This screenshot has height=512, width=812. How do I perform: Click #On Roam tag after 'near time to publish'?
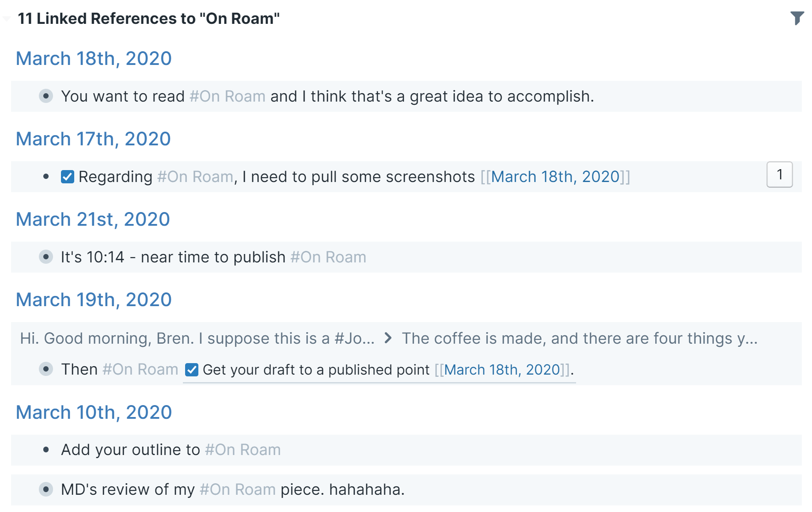(328, 257)
